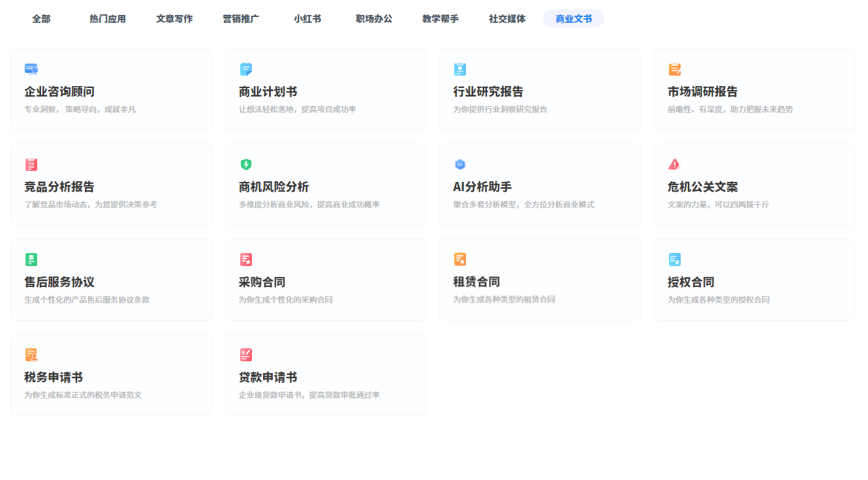The image size is (868, 480).
Task: Click the text 为你生成各种类型的租赁合同
Action: tap(504, 300)
